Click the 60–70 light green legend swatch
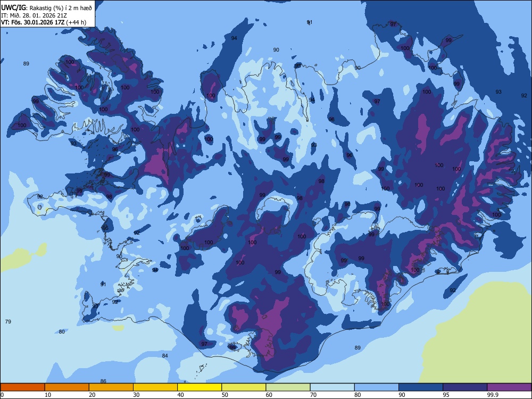 pyautogui.click(x=288, y=387)
